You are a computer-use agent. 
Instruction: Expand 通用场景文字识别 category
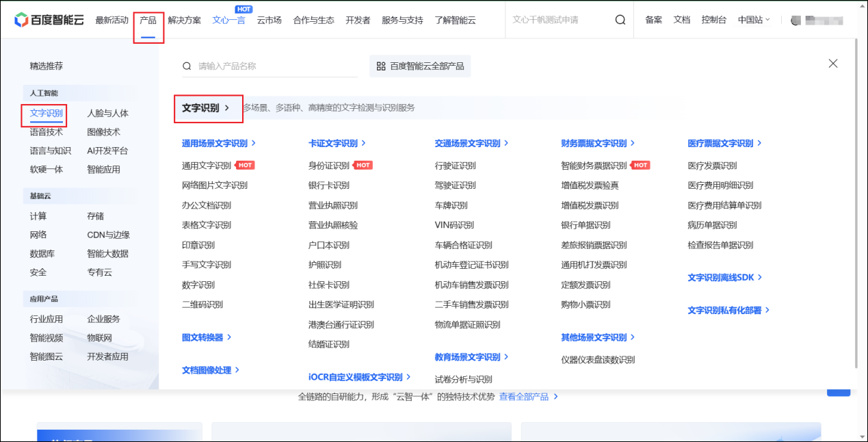click(x=218, y=144)
